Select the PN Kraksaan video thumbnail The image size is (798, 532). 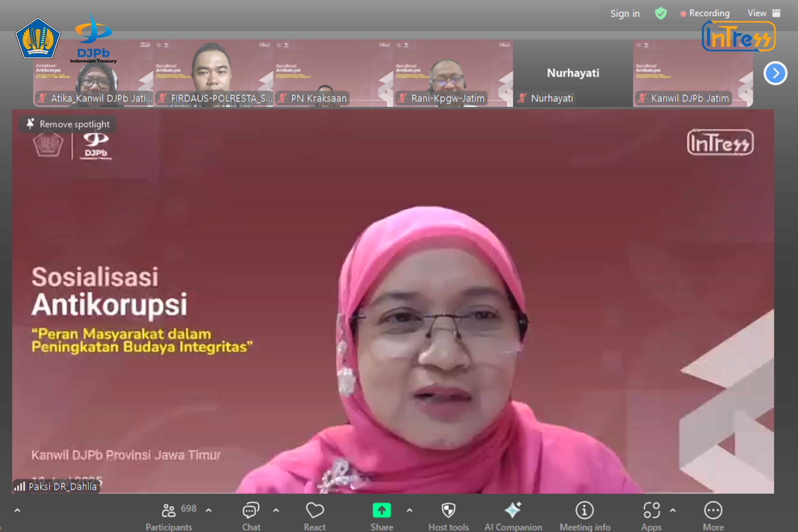(x=333, y=73)
